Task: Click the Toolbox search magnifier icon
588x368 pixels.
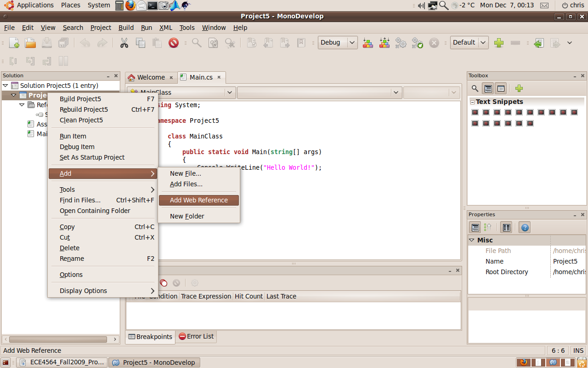Action: point(475,88)
